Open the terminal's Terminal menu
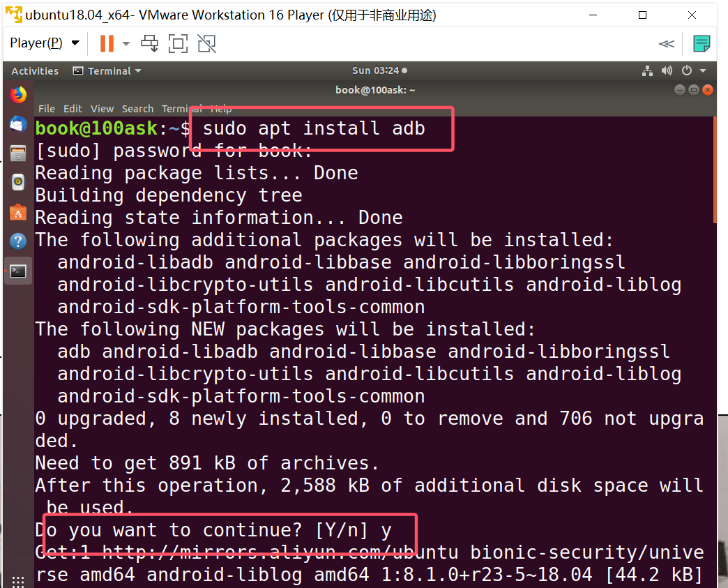 182,109
